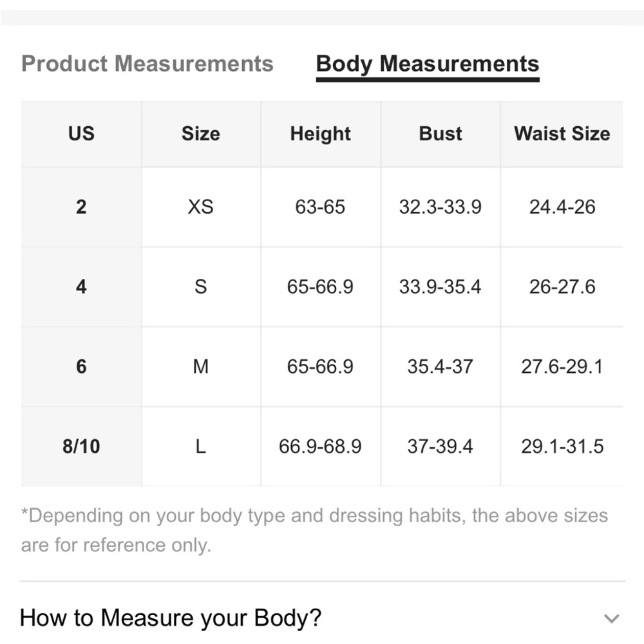Click the Waist Size column header
Viewport: 644px width, 644px height.
pos(562,134)
